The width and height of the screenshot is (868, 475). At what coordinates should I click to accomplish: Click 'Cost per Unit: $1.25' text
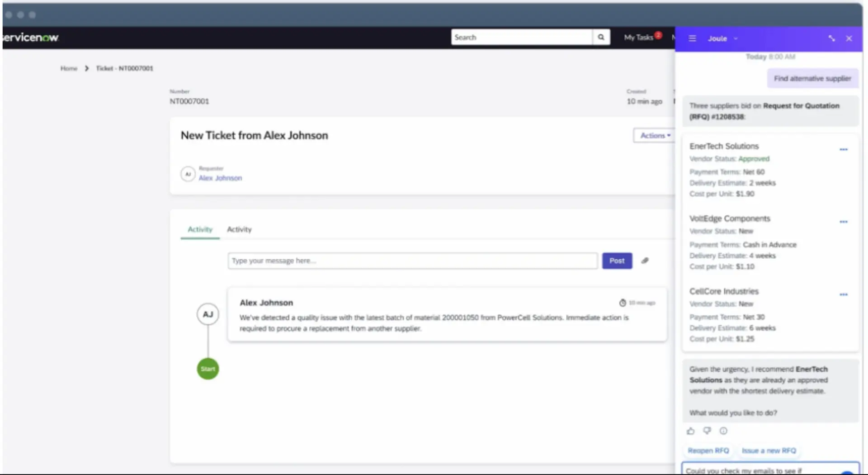[722, 339]
